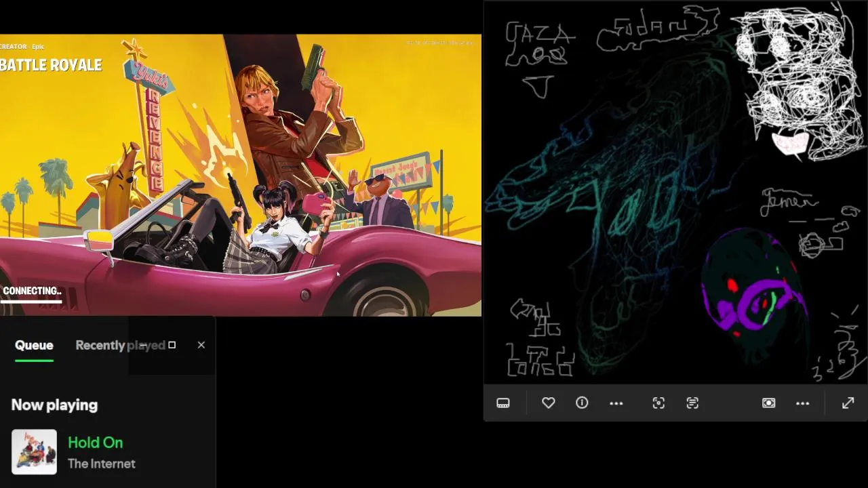Click the Hold On album cover thumbnail
The height and width of the screenshot is (488, 868).
[x=34, y=452]
